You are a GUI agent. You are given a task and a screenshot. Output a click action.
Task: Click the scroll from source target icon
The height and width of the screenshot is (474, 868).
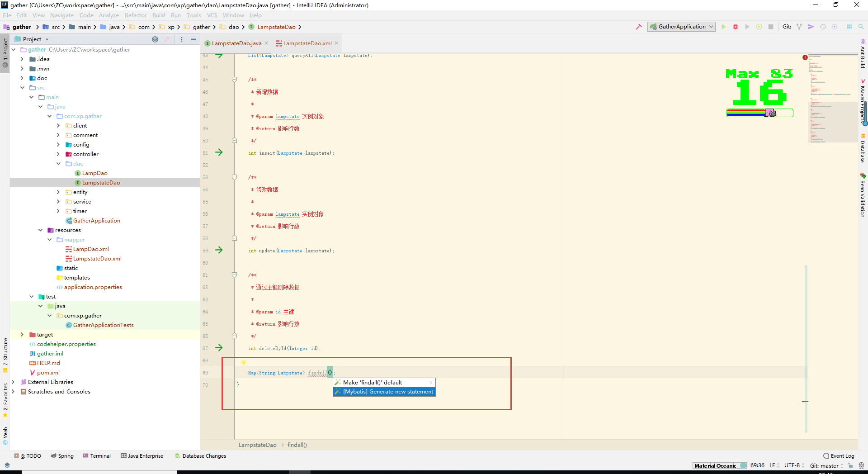(155, 39)
